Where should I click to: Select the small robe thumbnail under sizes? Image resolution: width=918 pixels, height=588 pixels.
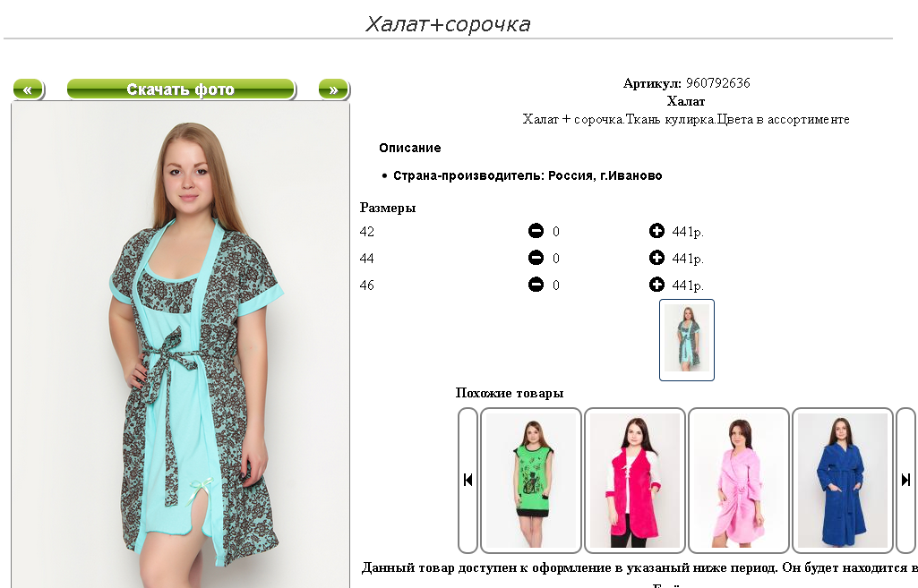(x=687, y=340)
